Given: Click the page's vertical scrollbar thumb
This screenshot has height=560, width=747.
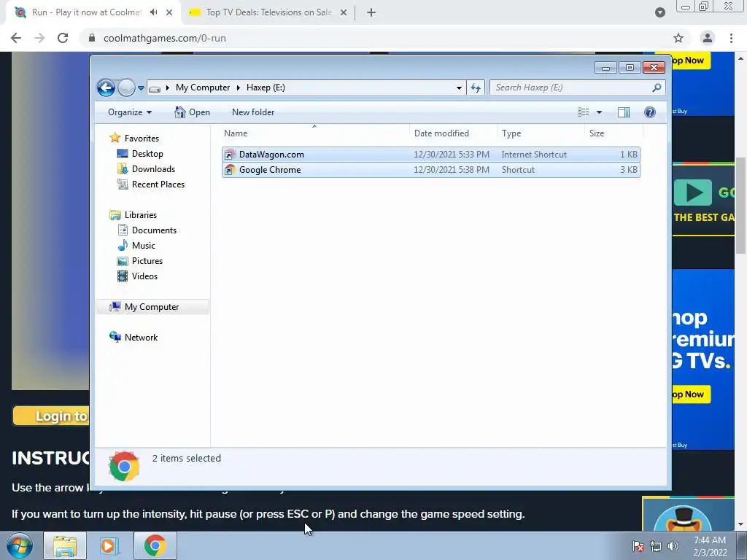Looking at the screenshot, I should click(x=741, y=205).
